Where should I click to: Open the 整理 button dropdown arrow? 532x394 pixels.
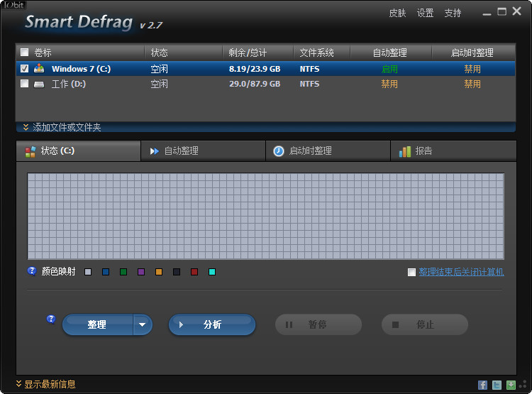tap(143, 324)
